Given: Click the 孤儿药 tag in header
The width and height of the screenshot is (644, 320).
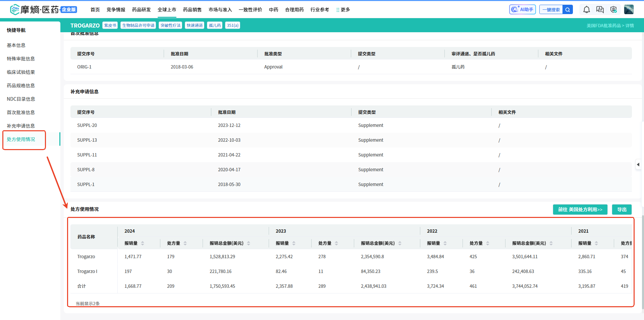Looking at the screenshot, I should (x=215, y=26).
